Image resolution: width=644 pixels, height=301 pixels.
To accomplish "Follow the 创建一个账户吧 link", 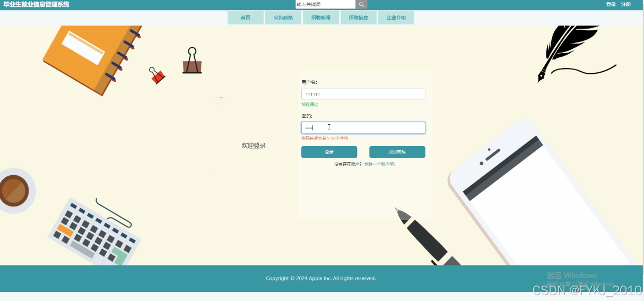I will coord(380,164).
